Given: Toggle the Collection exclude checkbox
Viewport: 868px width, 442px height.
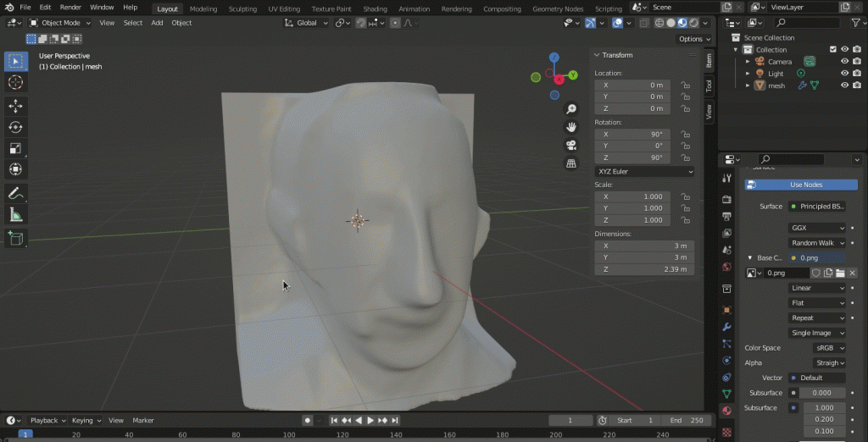Looking at the screenshot, I should [832, 49].
